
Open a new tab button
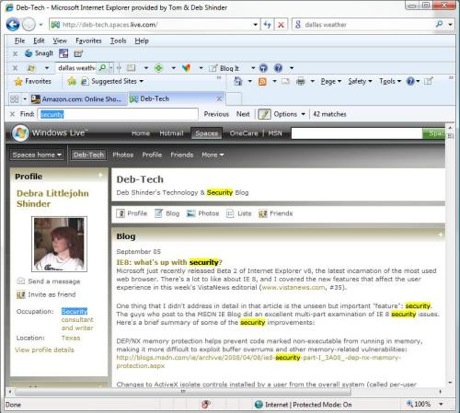tap(234, 99)
